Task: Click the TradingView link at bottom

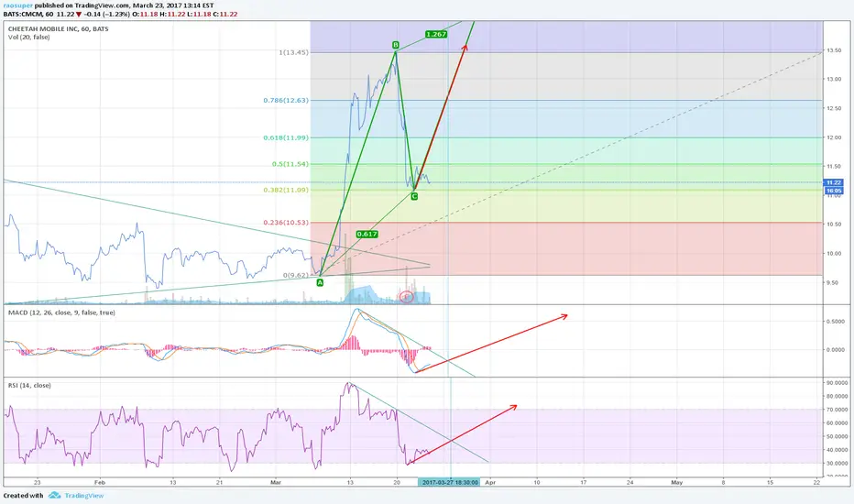Action: click(84, 495)
